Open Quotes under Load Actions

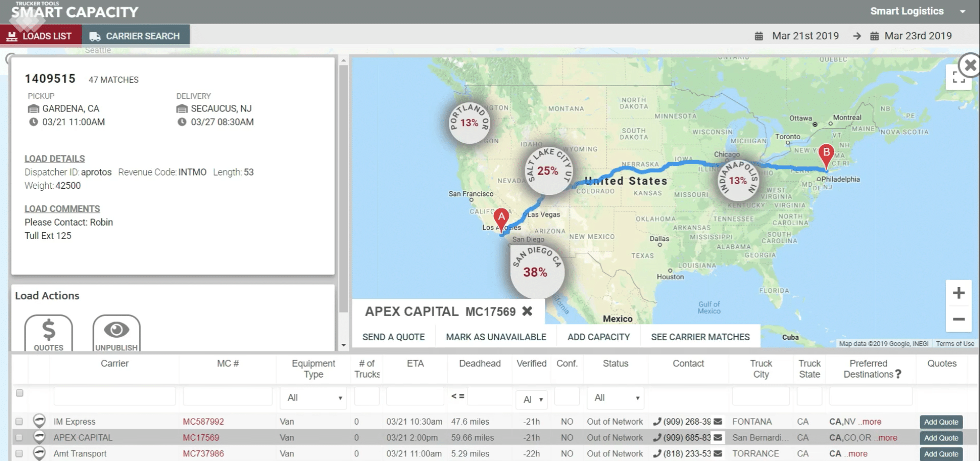(x=49, y=333)
